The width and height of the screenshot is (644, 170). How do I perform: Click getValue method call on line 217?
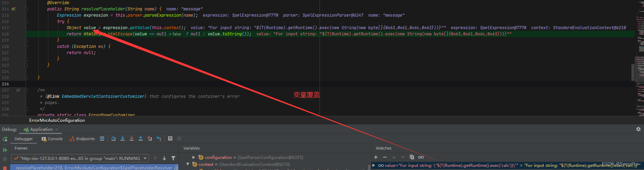(140, 28)
